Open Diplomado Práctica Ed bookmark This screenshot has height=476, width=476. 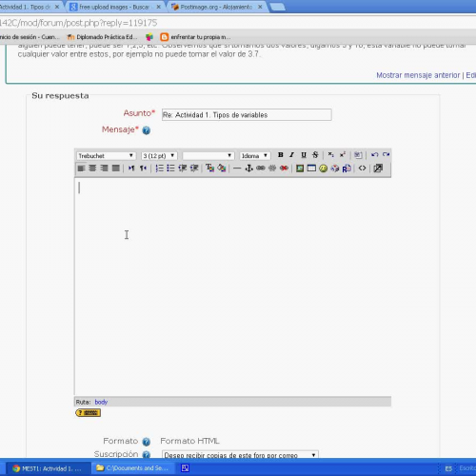102,37
